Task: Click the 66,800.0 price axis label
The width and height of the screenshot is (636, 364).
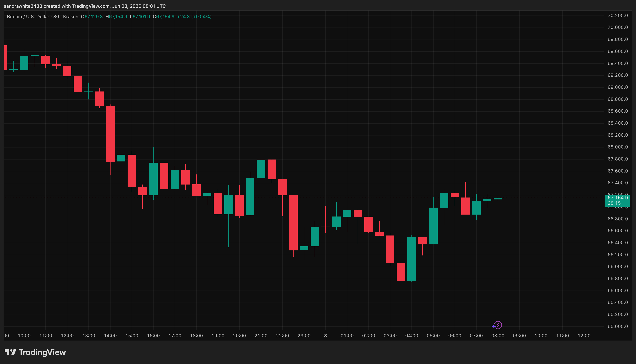Action: [x=618, y=219]
